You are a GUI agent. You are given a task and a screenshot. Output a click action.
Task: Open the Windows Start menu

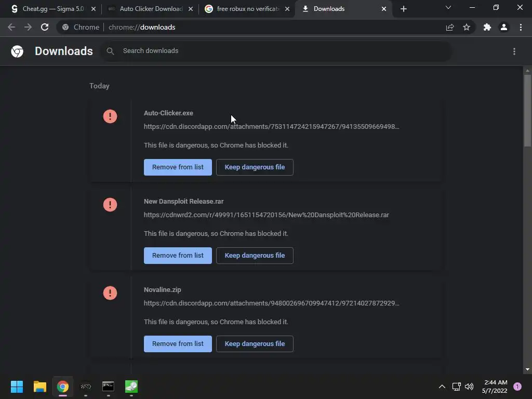coord(17,387)
